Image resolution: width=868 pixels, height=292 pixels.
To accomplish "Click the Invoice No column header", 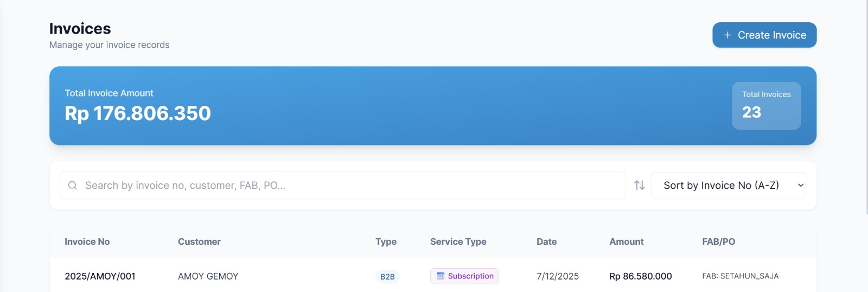I will [87, 242].
